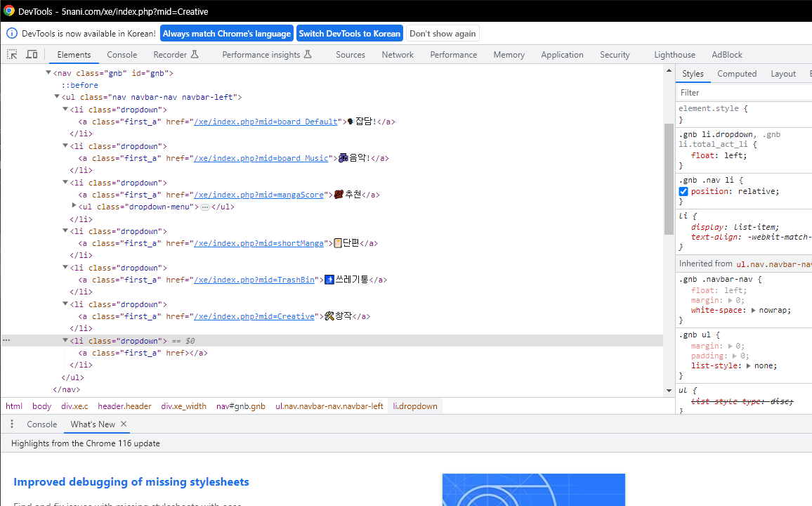Expand list-style none shorthand triangle
This screenshot has width=812, height=506.
coord(748,365)
